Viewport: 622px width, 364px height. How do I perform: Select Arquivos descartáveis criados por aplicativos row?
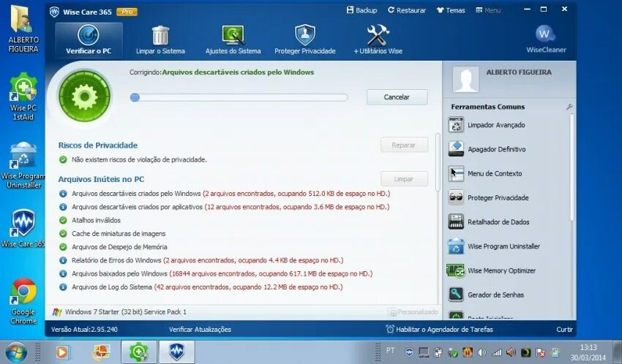pyautogui.click(x=225, y=207)
